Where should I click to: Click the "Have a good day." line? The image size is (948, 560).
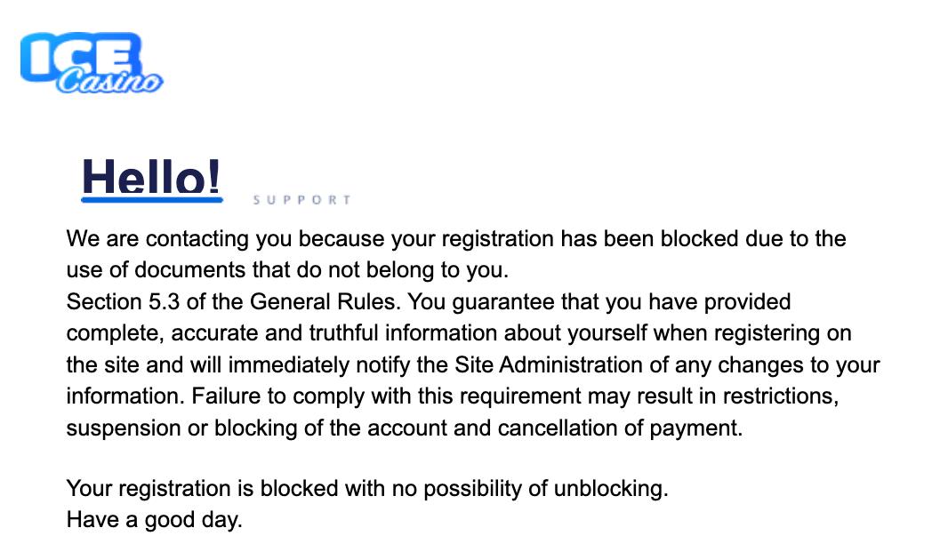click(154, 520)
